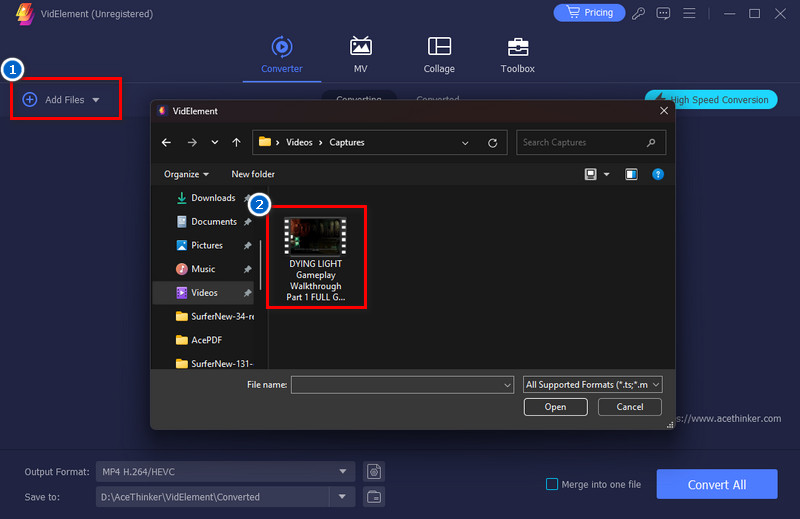Viewport: 800px width, 519px height.
Task: Go back in file dialog
Action: pyautogui.click(x=166, y=142)
